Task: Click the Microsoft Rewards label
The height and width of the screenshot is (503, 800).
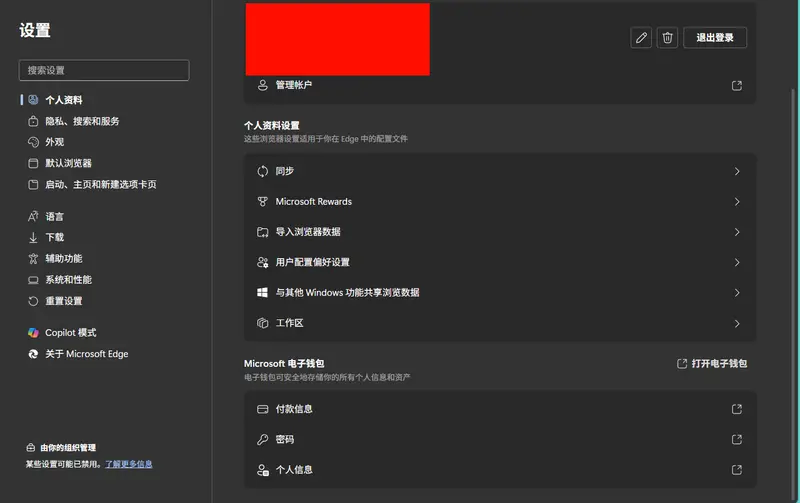Action: pyautogui.click(x=314, y=202)
